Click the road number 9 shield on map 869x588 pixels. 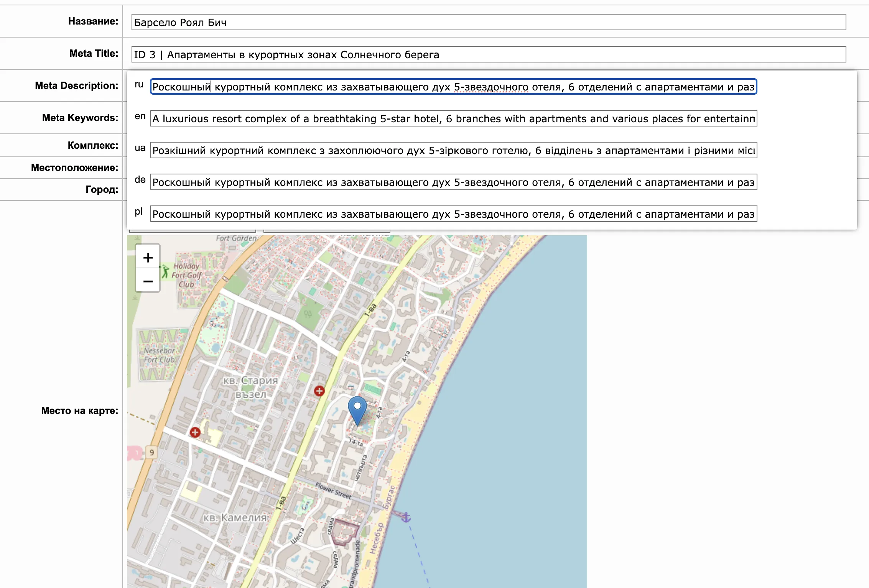151,453
